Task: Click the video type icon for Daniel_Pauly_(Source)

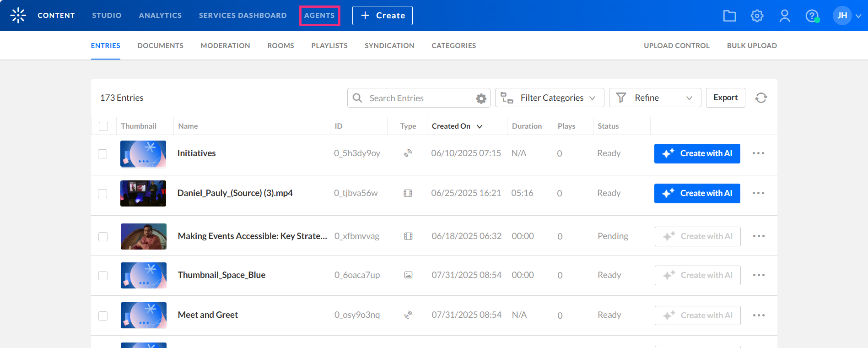Action: pyautogui.click(x=408, y=193)
